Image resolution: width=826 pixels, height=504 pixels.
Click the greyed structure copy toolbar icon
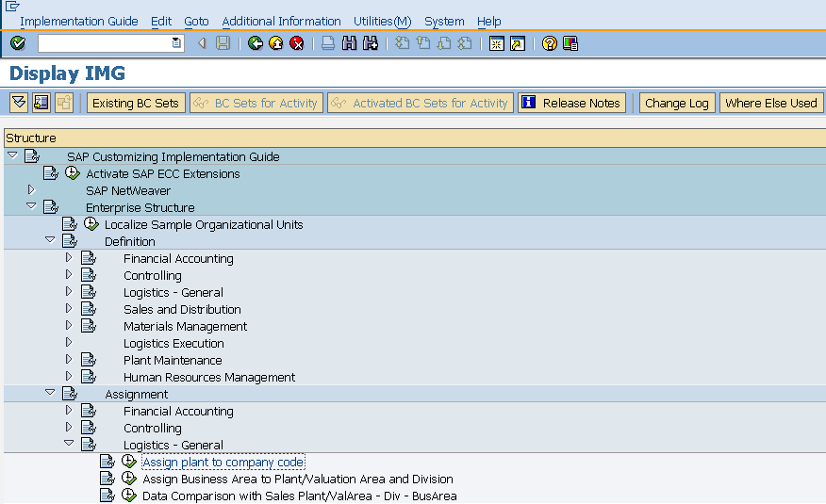point(64,102)
